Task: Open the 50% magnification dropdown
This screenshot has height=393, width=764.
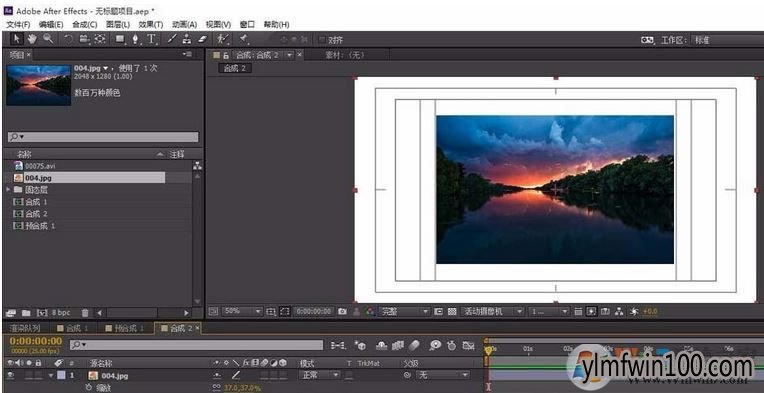Action: (242, 311)
